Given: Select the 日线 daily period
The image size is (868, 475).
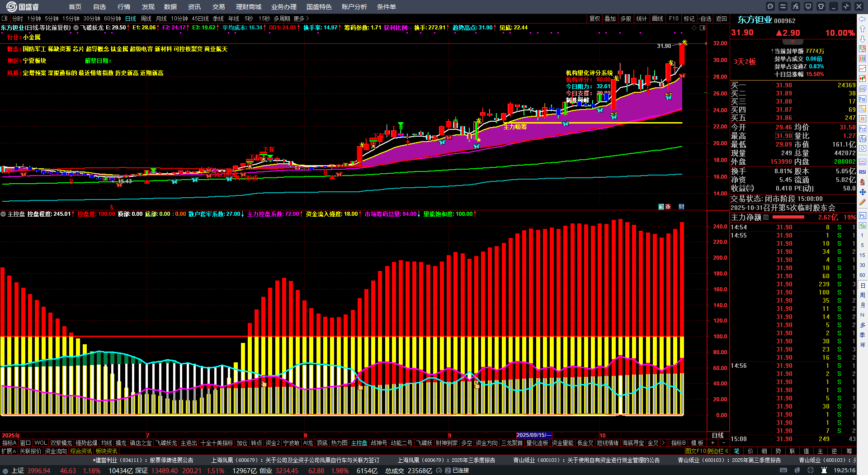Looking at the screenshot, I should point(131,19).
